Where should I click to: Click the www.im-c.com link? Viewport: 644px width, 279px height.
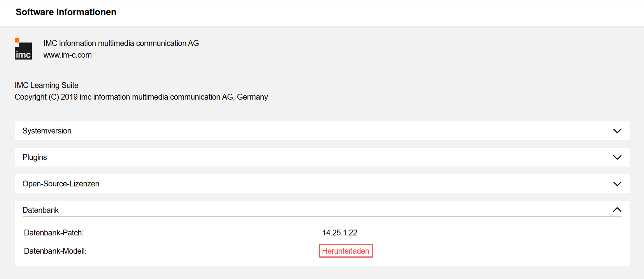(x=67, y=55)
